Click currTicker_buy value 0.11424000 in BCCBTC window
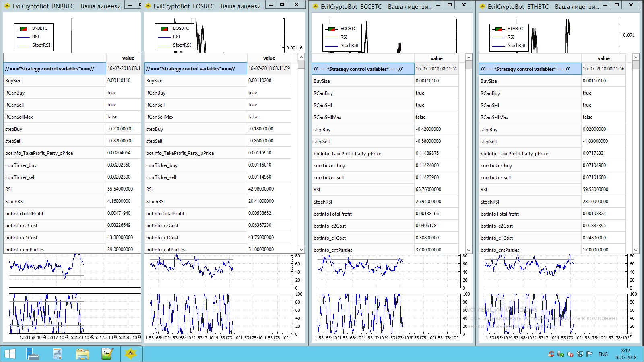Image resolution: width=644 pixels, height=362 pixels. click(427, 165)
